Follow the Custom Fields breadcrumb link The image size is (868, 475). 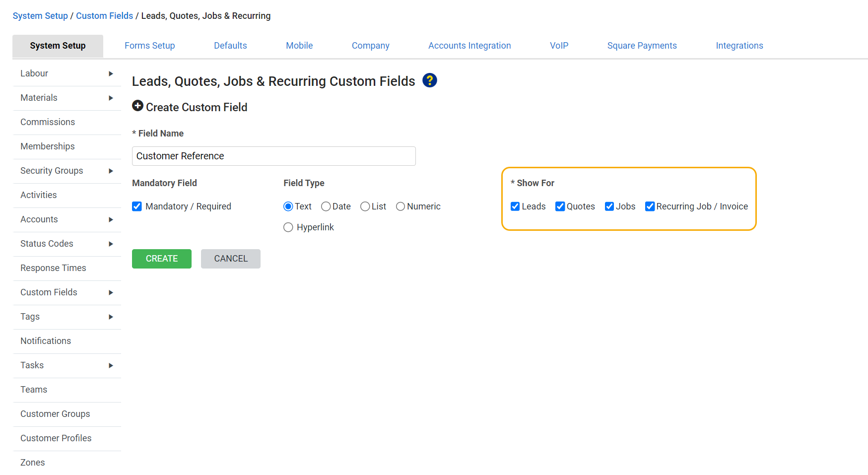pos(104,16)
